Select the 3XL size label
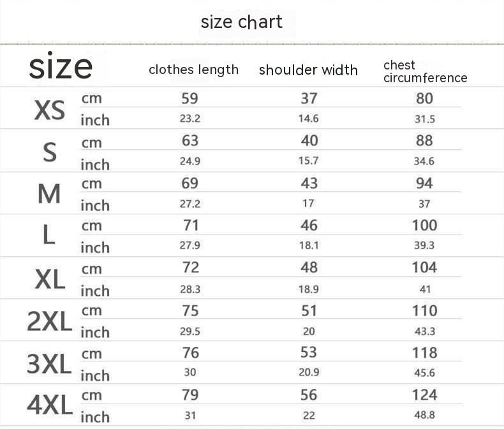The width and height of the screenshot is (504, 429). click(49, 363)
